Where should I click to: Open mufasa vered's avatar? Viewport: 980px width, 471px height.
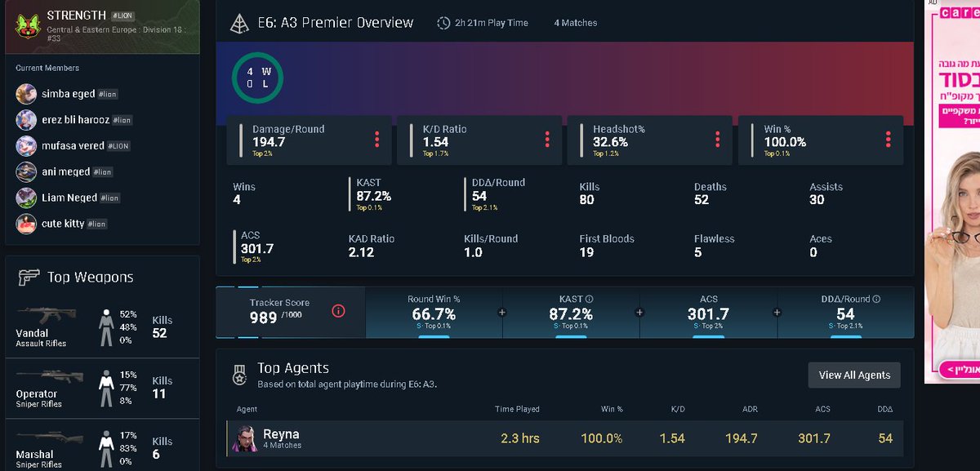click(x=26, y=145)
